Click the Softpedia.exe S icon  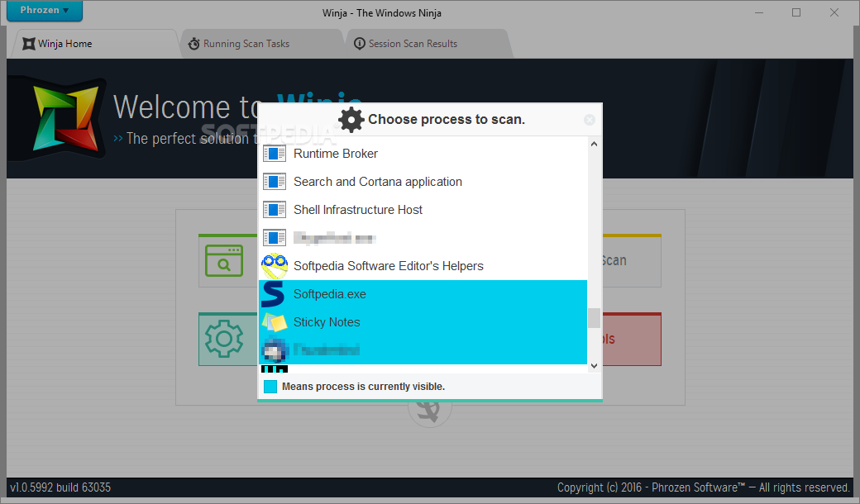tap(273, 294)
